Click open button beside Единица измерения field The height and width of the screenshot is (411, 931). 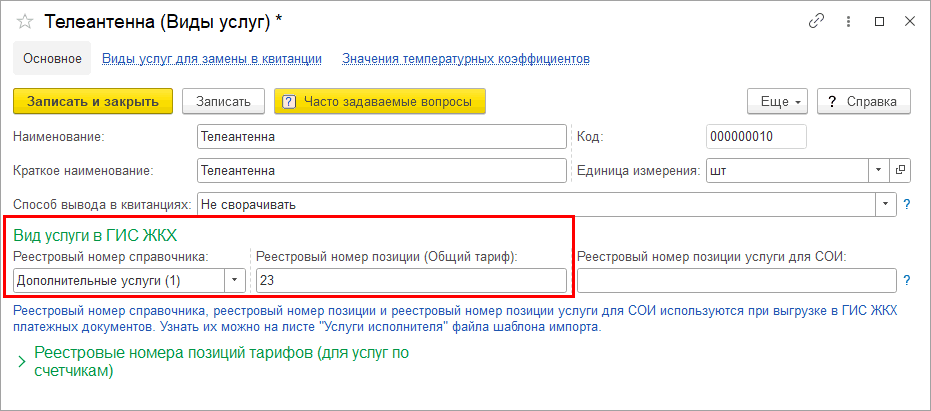pos(899,170)
